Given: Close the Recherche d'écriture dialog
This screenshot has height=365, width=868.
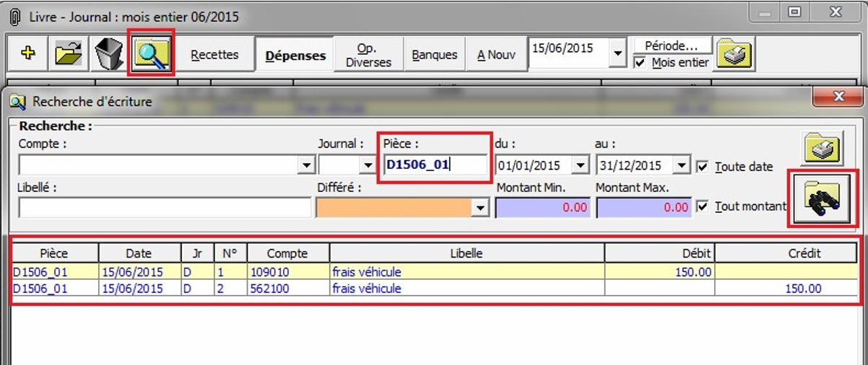Looking at the screenshot, I should coord(838,97).
